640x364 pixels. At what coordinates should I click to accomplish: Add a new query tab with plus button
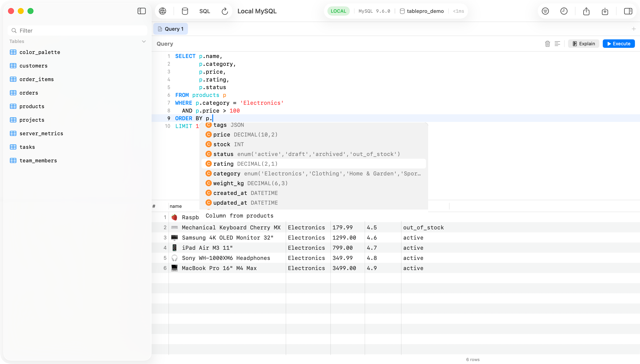pos(634,29)
